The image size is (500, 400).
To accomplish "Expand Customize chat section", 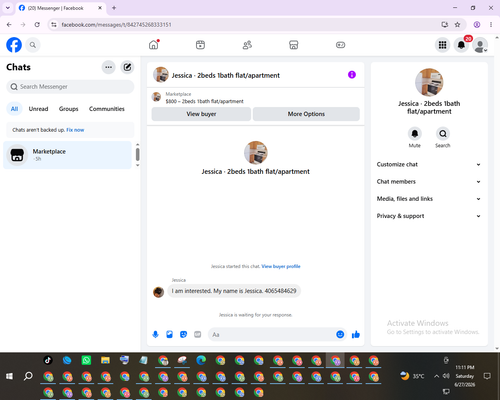I will coord(429,164).
